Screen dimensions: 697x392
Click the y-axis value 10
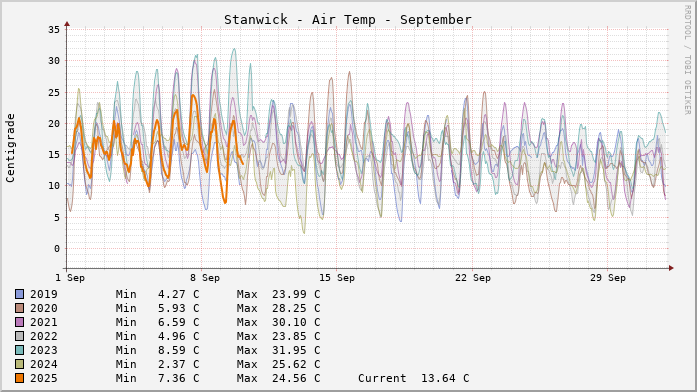click(54, 186)
